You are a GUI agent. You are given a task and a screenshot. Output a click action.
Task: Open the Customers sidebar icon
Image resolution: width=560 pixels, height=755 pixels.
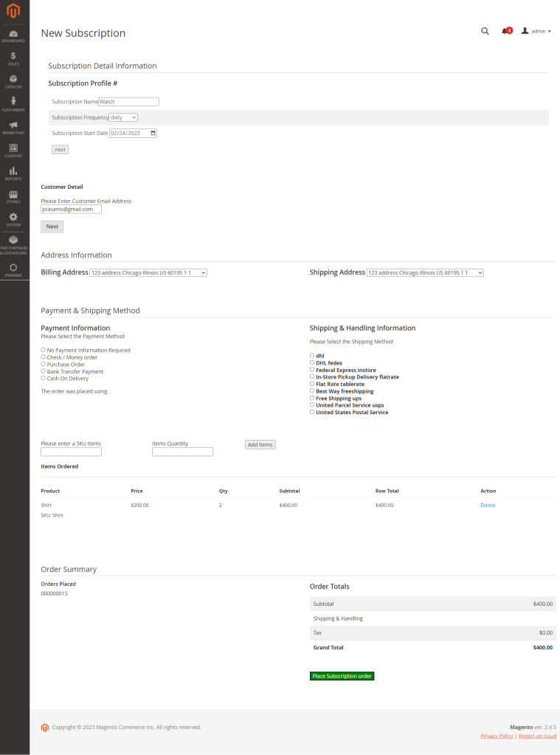pos(14,105)
